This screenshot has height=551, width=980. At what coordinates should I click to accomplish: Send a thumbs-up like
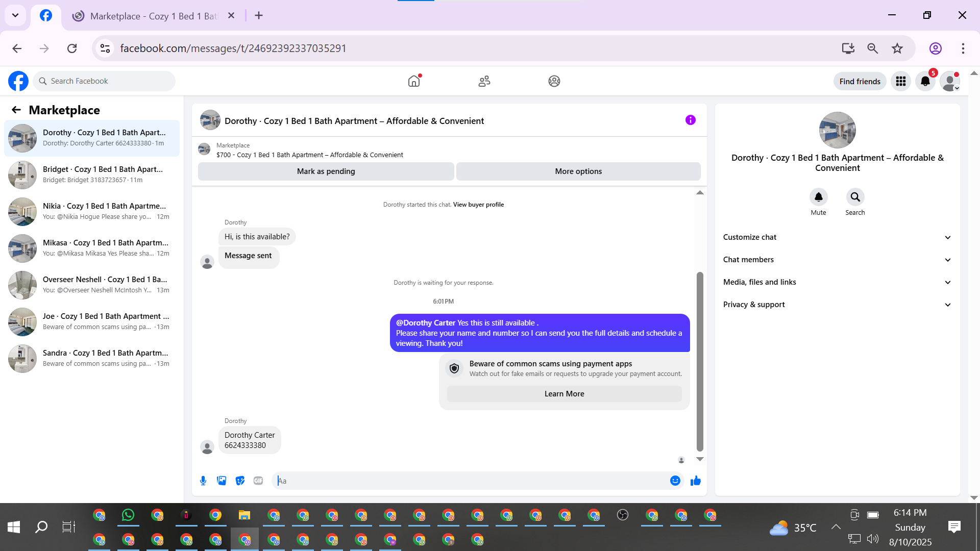tap(695, 481)
